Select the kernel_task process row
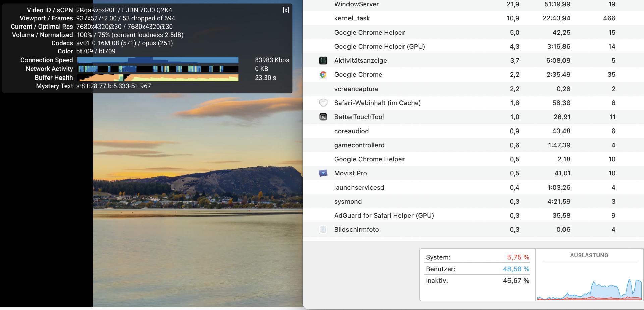The height and width of the screenshot is (310, 644). 352,18
